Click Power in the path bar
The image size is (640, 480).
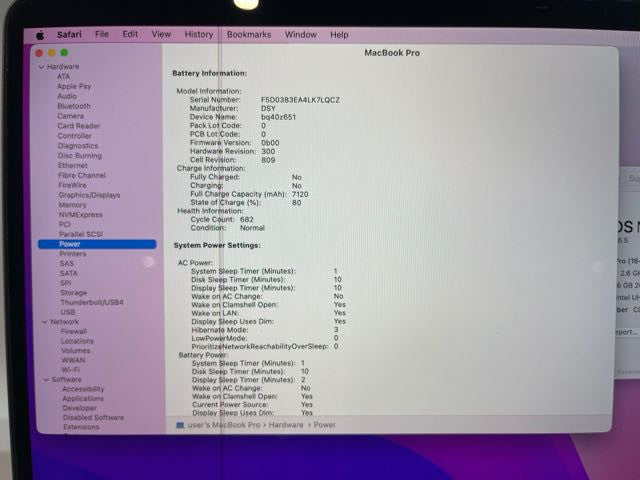click(x=324, y=425)
